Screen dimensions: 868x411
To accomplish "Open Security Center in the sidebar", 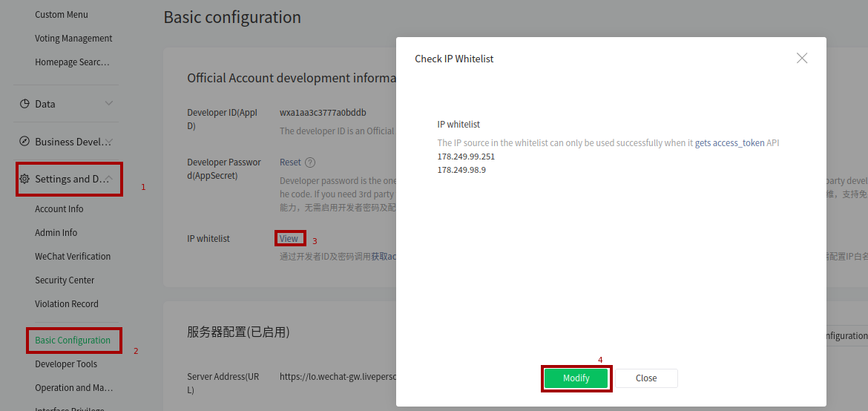I will point(65,280).
